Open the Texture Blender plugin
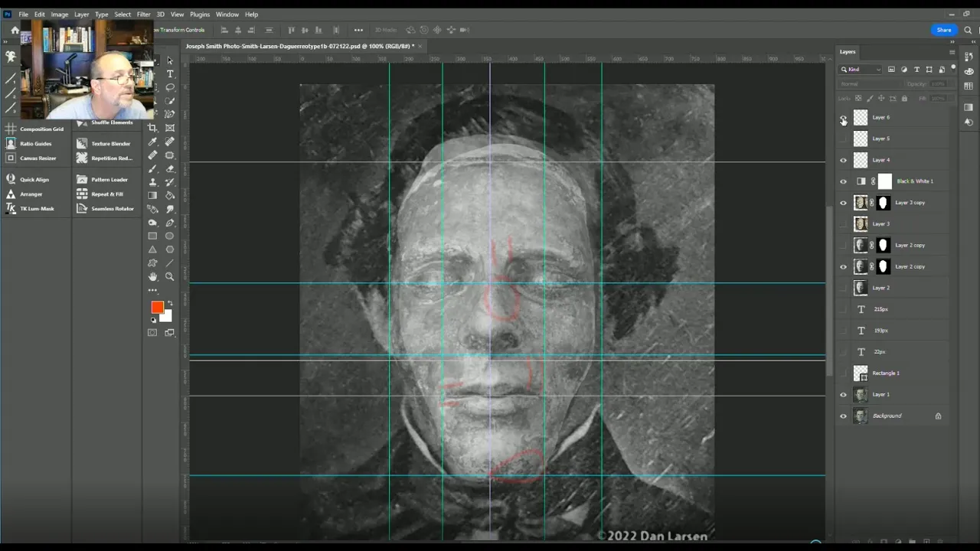 coord(106,143)
